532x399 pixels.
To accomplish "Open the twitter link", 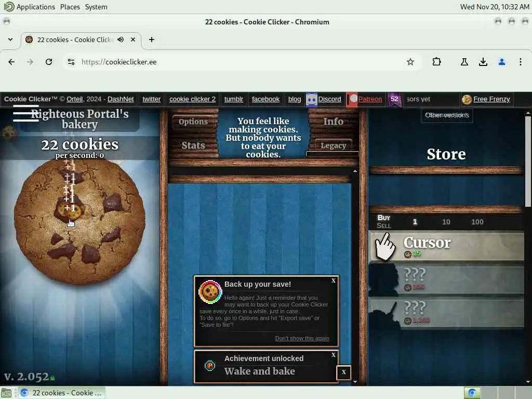I will pos(151,99).
